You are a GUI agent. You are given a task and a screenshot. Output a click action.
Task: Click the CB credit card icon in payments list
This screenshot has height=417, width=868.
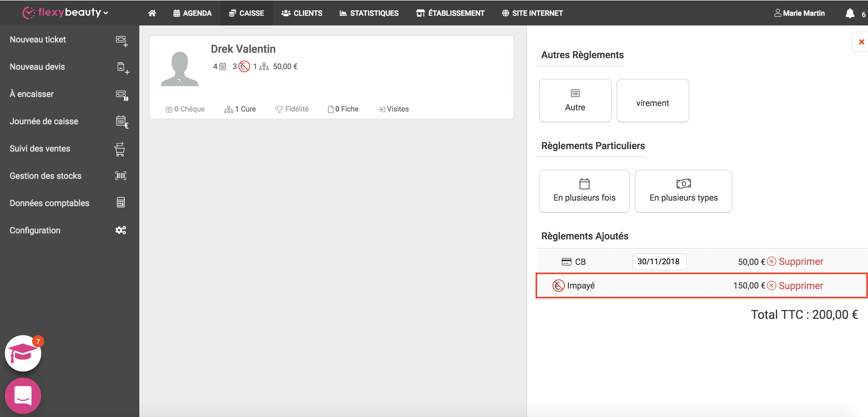[566, 262]
